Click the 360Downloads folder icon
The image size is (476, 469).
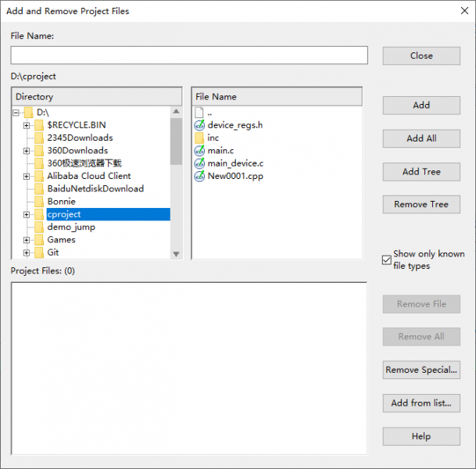point(39,151)
